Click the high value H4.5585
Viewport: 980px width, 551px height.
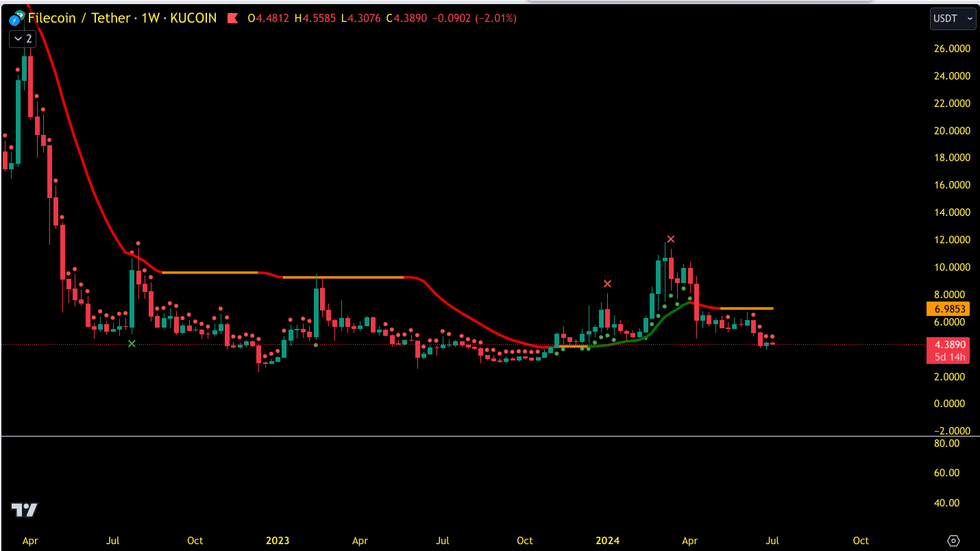315,19
